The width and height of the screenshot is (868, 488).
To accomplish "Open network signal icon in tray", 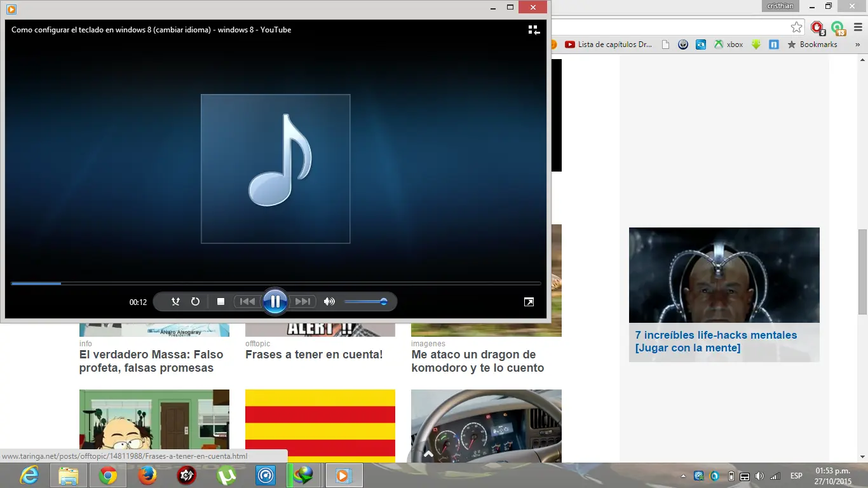I will (775, 476).
